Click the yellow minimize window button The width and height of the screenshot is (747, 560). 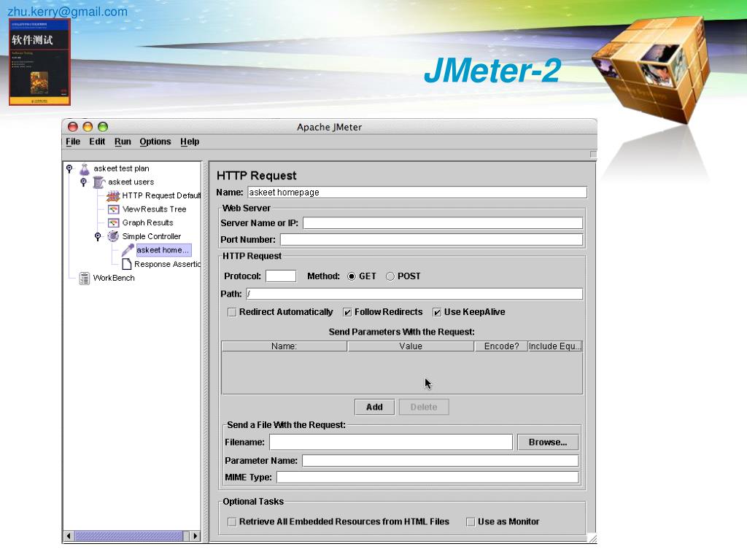pos(88,127)
